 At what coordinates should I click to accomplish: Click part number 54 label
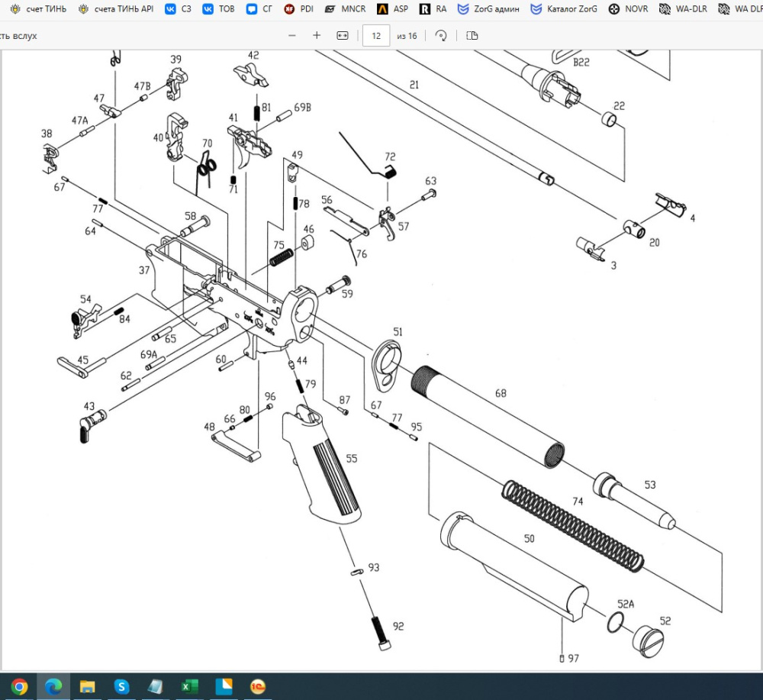[x=85, y=299]
